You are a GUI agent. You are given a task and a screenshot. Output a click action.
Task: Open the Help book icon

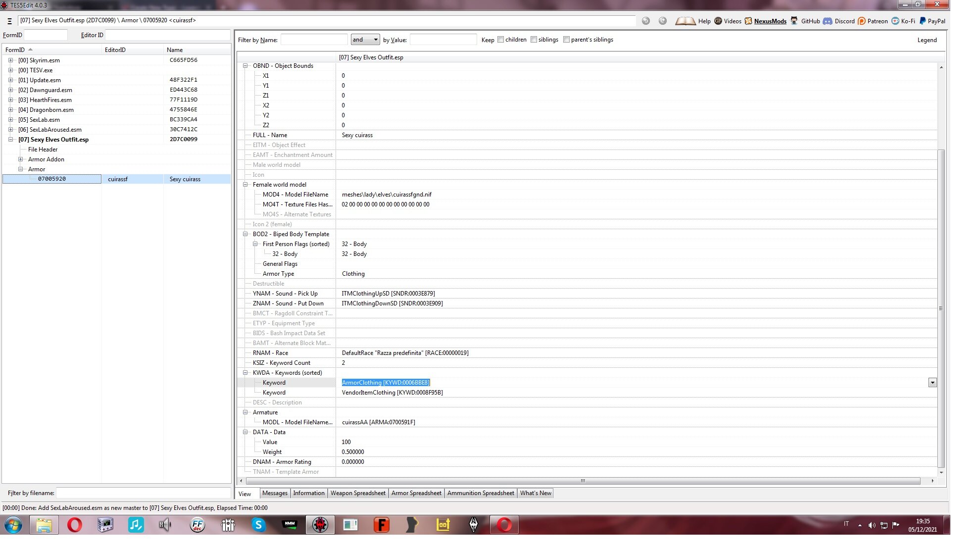[x=686, y=21]
